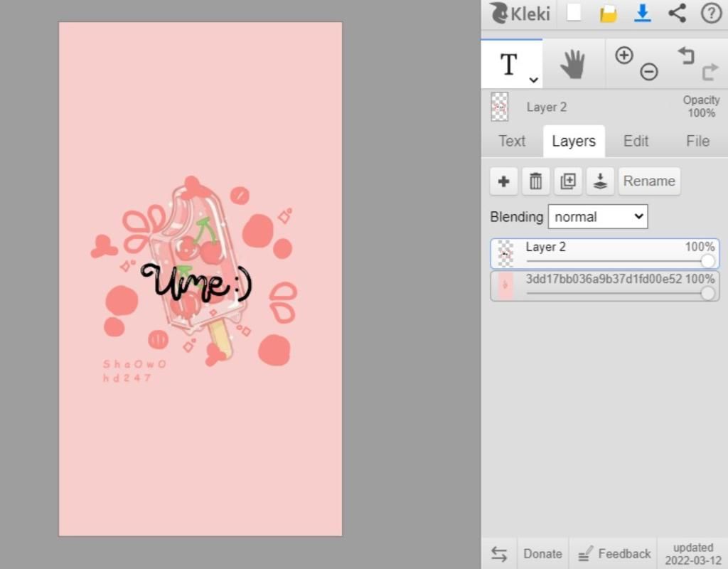The image size is (728, 569).
Task: Download the image with blue arrow
Action: point(643,14)
